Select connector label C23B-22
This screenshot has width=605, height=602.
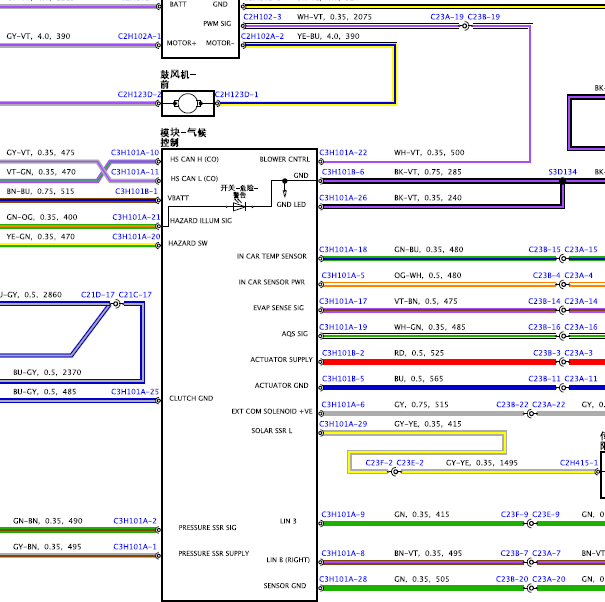(512, 405)
